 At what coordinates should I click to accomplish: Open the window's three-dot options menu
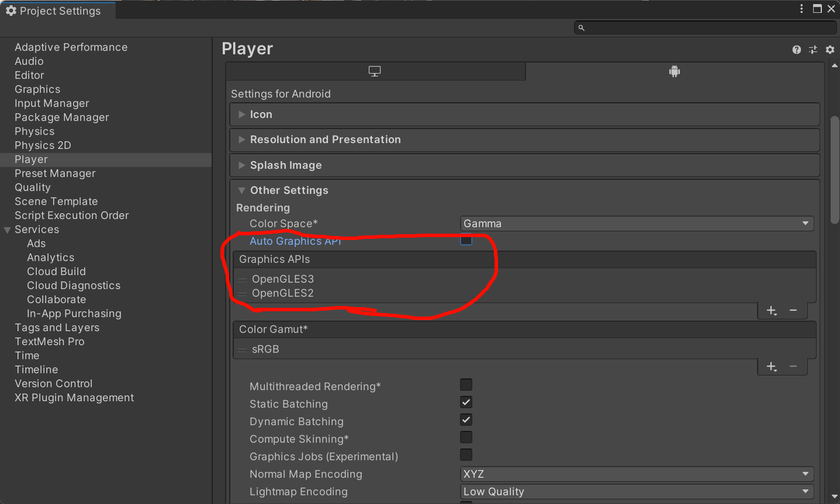point(801,9)
